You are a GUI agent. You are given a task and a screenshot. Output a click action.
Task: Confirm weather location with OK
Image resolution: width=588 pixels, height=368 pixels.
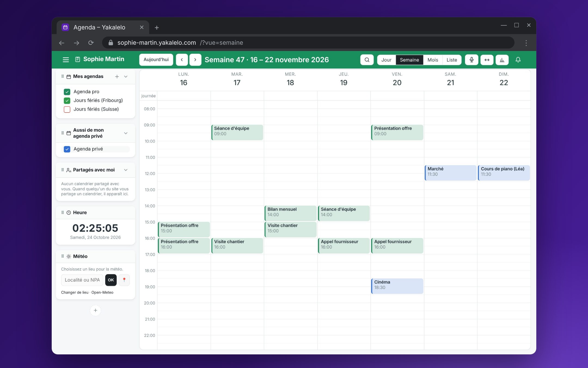(x=111, y=280)
